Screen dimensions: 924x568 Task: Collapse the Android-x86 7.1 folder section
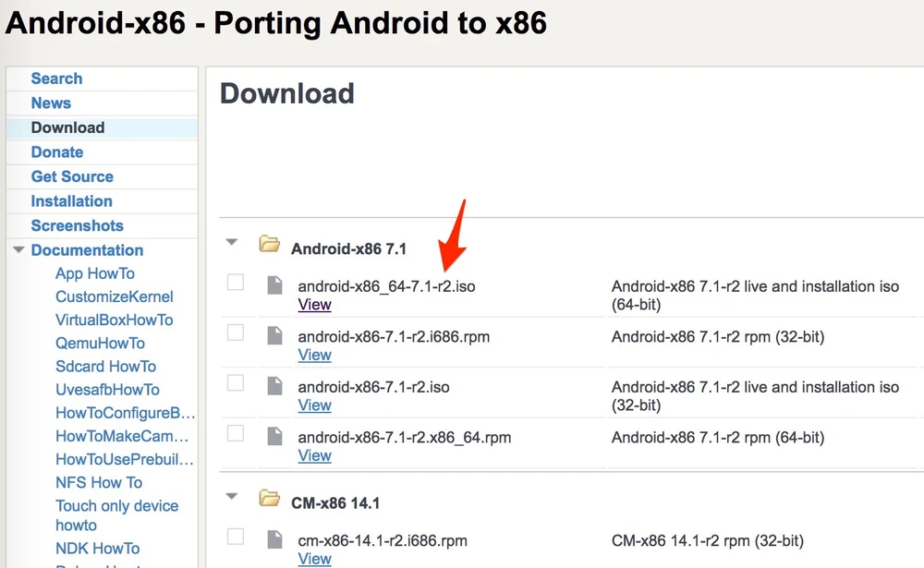point(232,243)
